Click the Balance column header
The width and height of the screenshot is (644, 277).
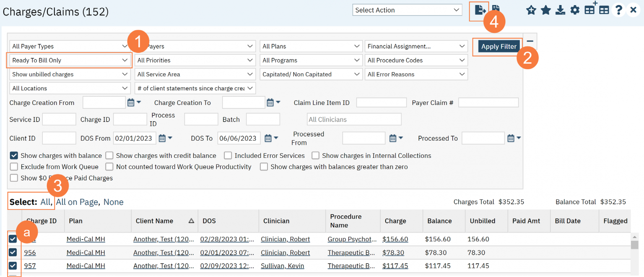click(x=439, y=221)
